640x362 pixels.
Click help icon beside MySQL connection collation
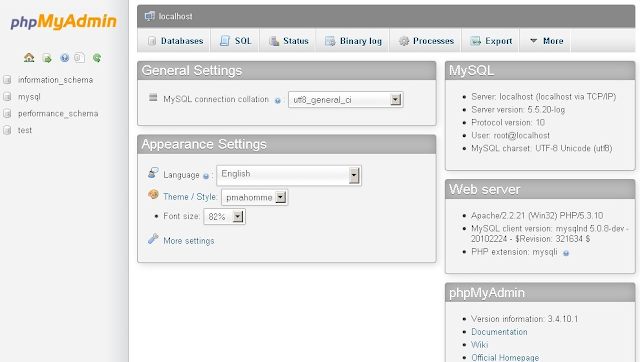click(278, 100)
